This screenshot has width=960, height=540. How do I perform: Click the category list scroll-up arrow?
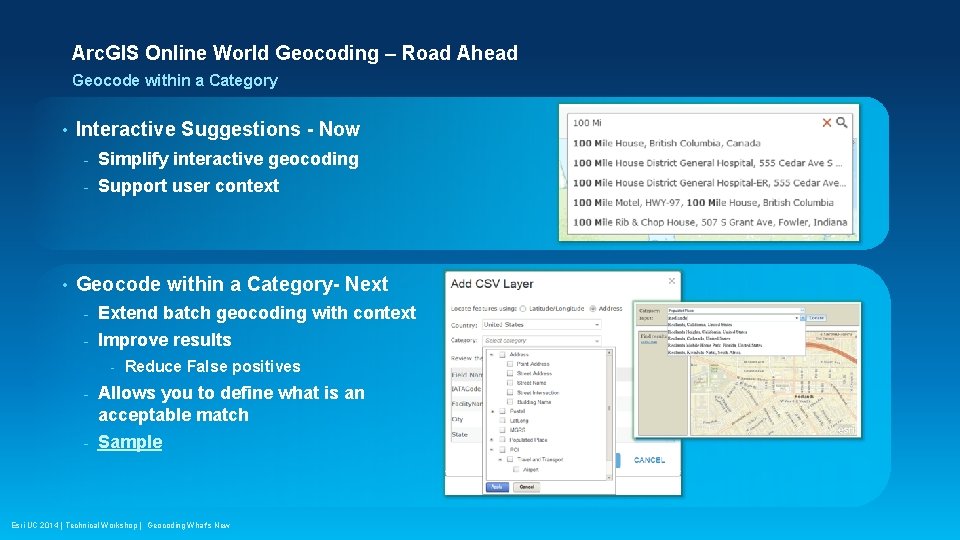pos(609,353)
